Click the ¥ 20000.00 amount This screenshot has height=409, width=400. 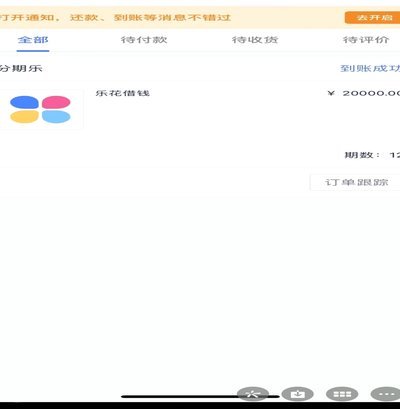click(363, 93)
